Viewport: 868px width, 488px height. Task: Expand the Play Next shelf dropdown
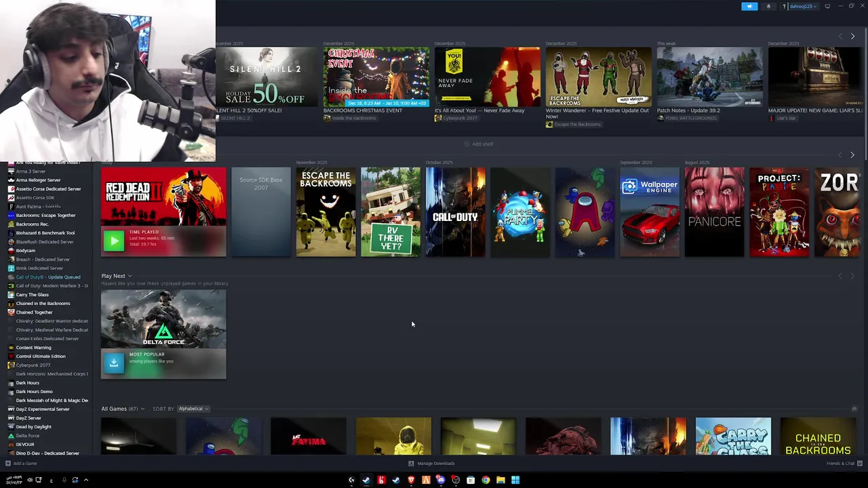pyautogui.click(x=130, y=276)
